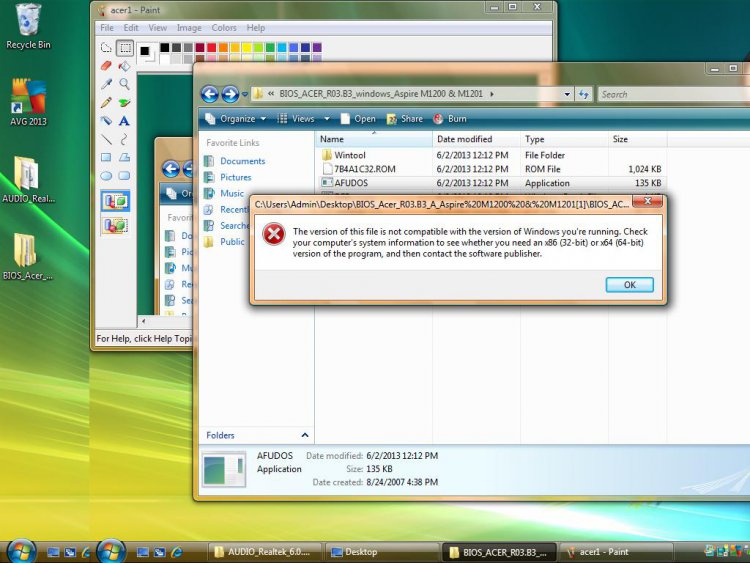Click the Views toolbar button
Screen dimensions: 750x563
(296, 119)
